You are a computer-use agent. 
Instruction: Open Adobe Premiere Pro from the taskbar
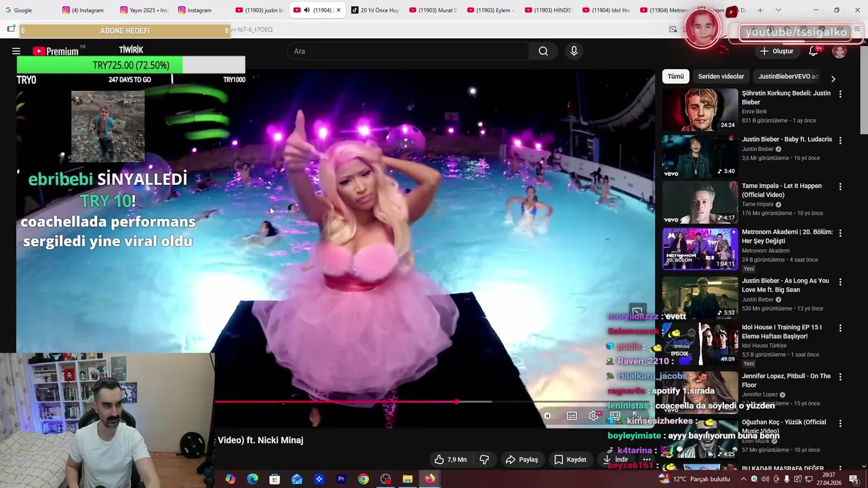[341, 479]
